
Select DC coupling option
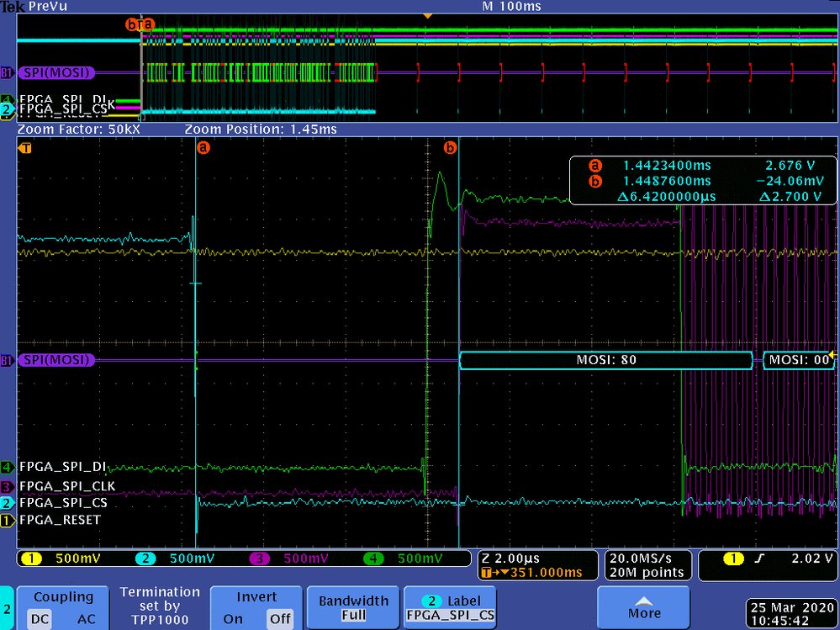point(40,619)
